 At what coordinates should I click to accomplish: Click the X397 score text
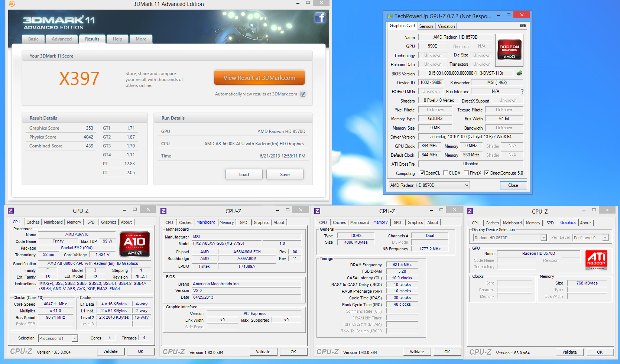[79, 78]
